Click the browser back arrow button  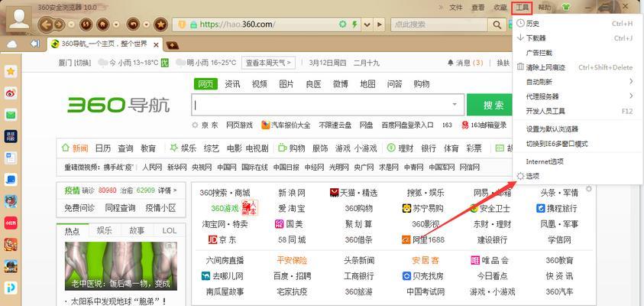(x=47, y=24)
